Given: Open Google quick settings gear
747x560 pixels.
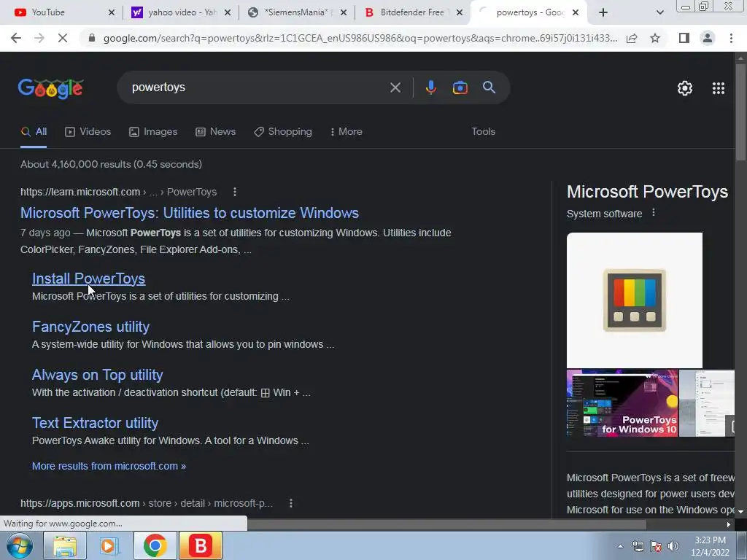Looking at the screenshot, I should [x=684, y=88].
